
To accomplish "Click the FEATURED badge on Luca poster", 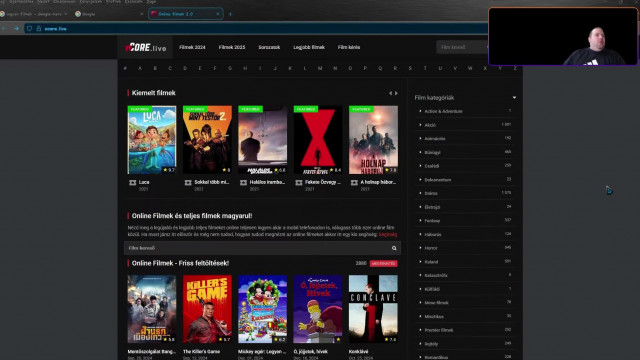I will pyautogui.click(x=140, y=109).
